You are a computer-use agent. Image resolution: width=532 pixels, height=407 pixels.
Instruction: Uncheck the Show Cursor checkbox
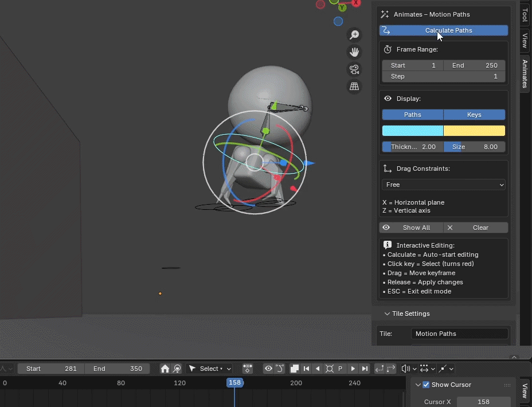click(x=426, y=385)
